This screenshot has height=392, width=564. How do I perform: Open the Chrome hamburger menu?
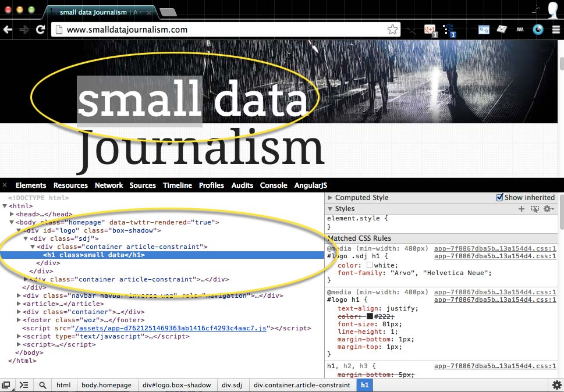click(556, 30)
